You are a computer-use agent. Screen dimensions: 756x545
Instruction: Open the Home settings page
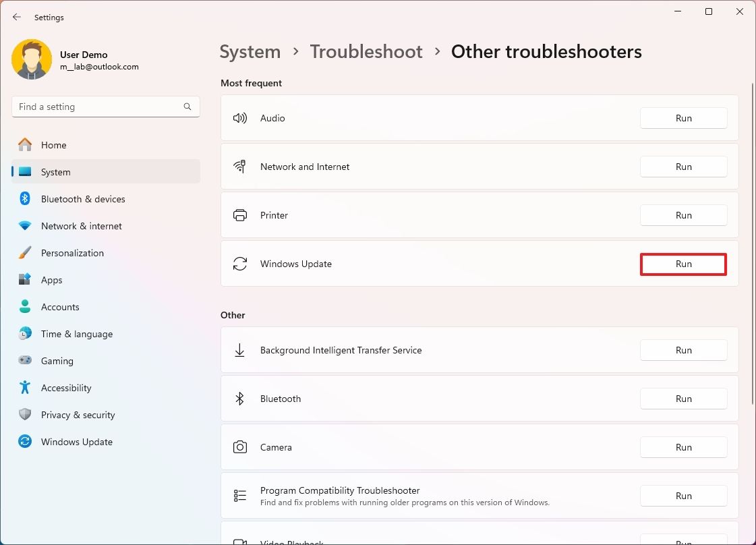pos(54,145)
